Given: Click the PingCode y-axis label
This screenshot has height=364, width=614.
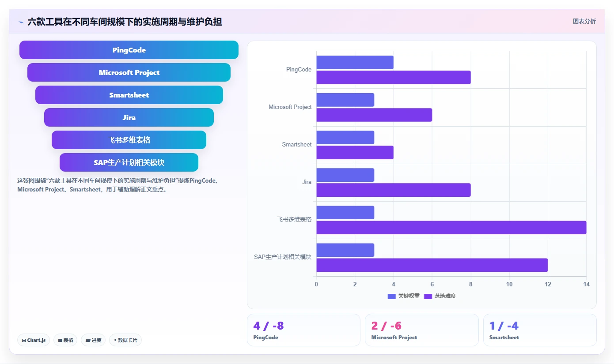Looking at the screenshot, I should 299,70.
